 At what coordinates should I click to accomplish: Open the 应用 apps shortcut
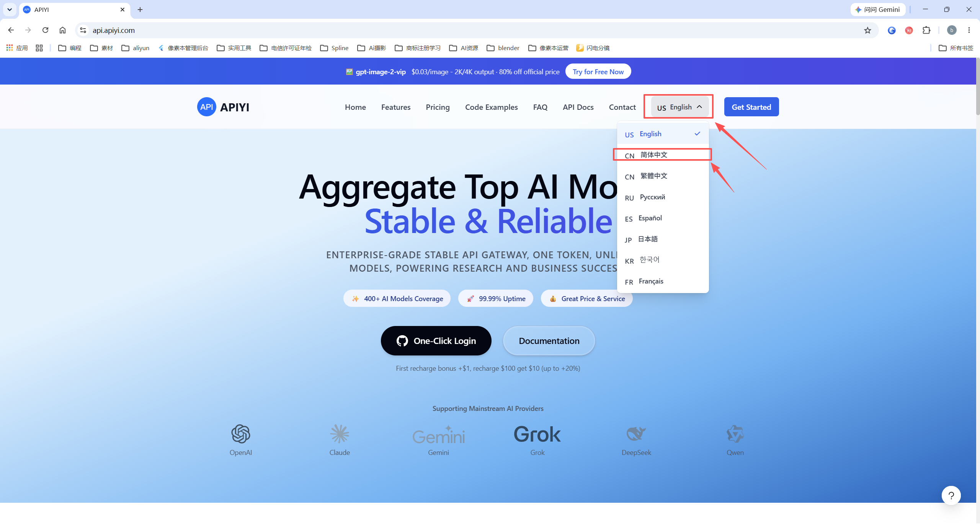pos(17,48)
